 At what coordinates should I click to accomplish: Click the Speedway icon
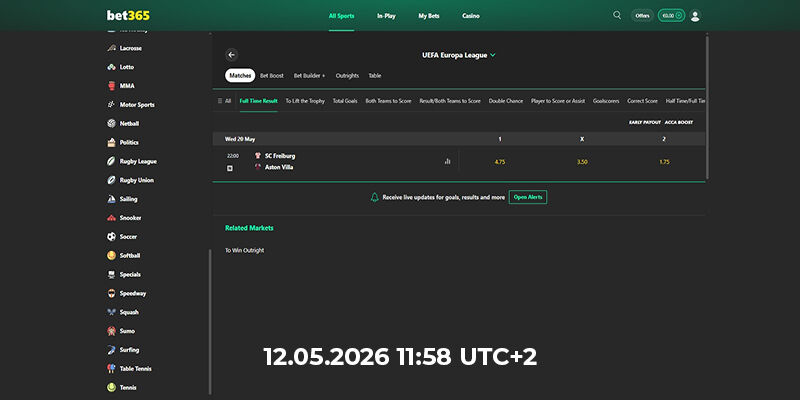(x=111, y=293)
